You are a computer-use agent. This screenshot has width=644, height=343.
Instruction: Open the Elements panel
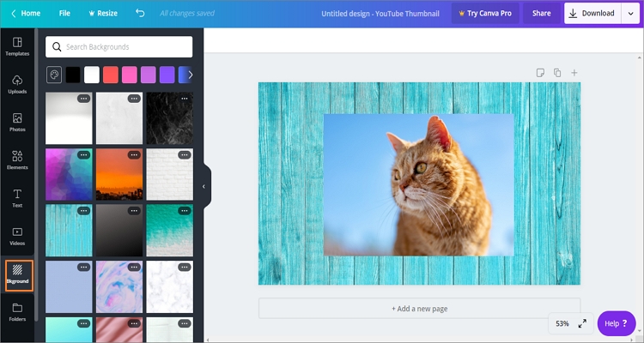click(17, 160)
